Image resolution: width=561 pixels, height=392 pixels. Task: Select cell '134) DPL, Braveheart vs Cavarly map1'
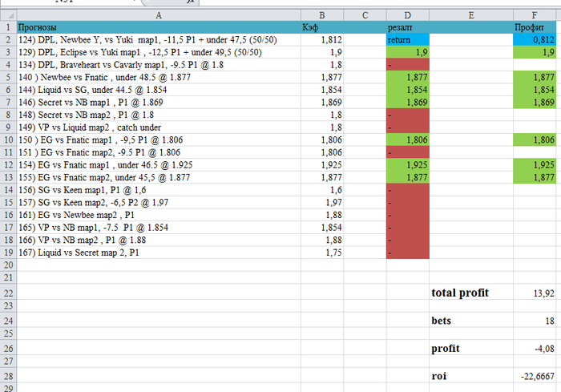click(159, 65)
